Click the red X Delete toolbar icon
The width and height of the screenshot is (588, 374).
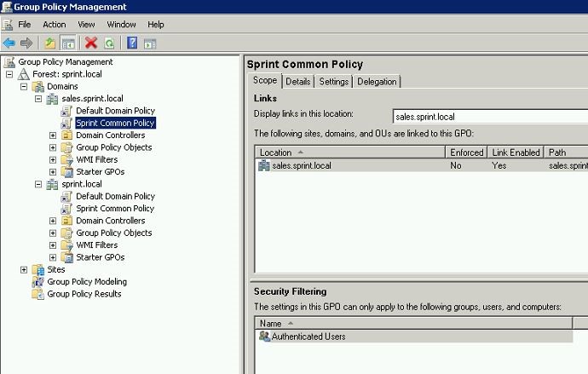tap(90, 43)
